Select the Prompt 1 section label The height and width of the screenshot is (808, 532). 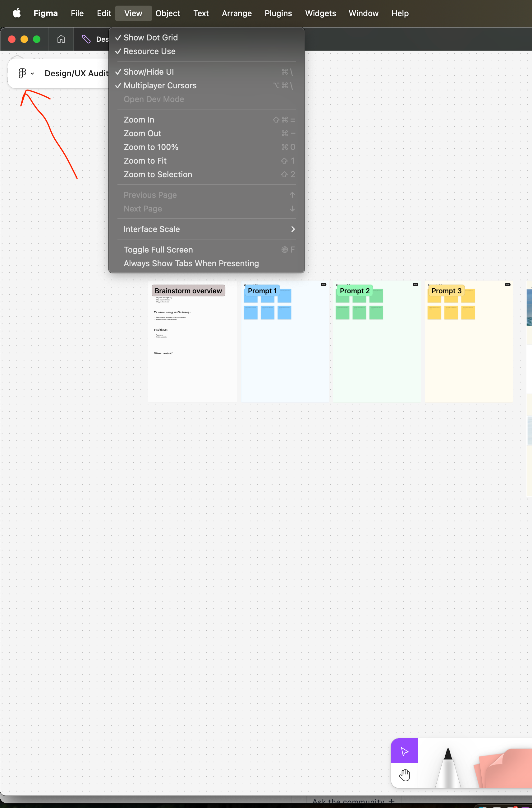262,290
